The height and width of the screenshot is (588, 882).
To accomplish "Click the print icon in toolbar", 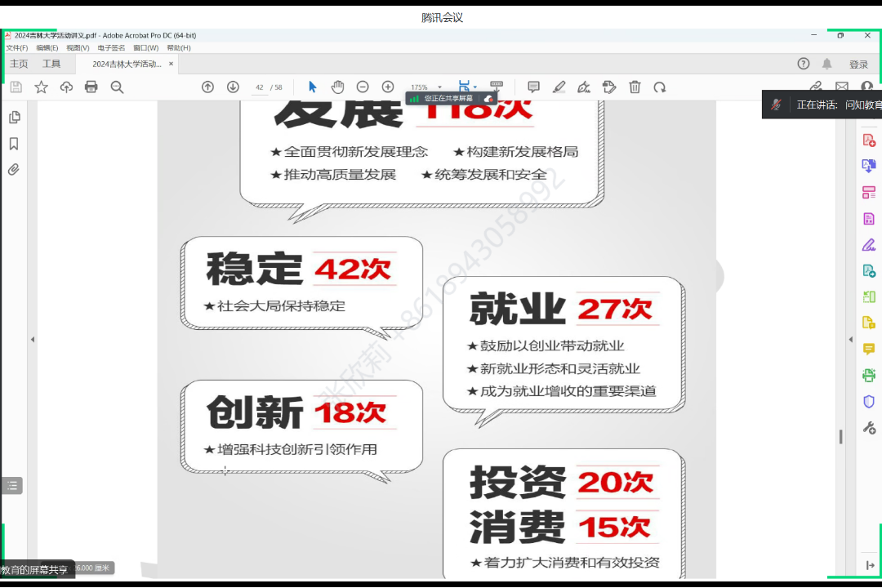I will [x=91, y=87].
